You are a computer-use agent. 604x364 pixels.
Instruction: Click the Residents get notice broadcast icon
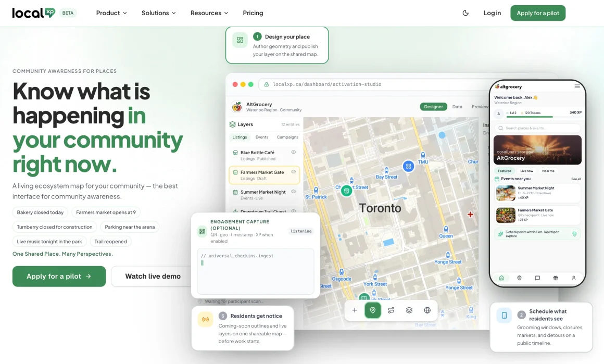pyautogui.click(x=206, y=319)
